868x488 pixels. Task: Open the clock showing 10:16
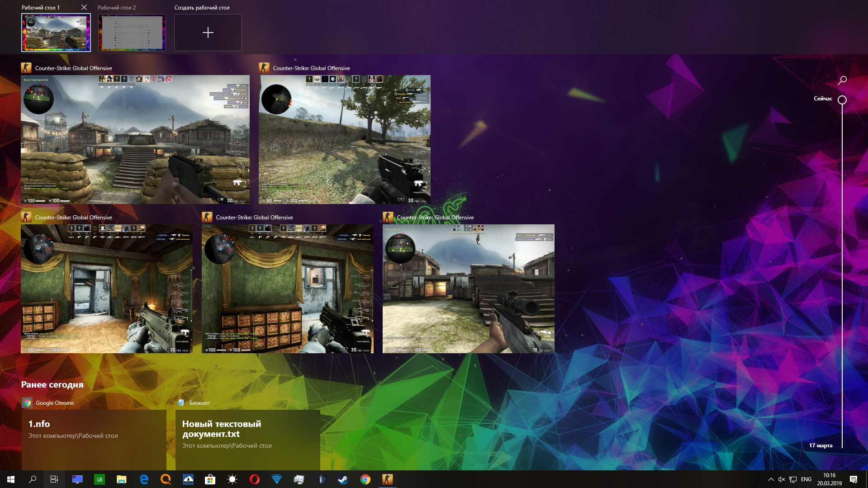pos(829,479)
